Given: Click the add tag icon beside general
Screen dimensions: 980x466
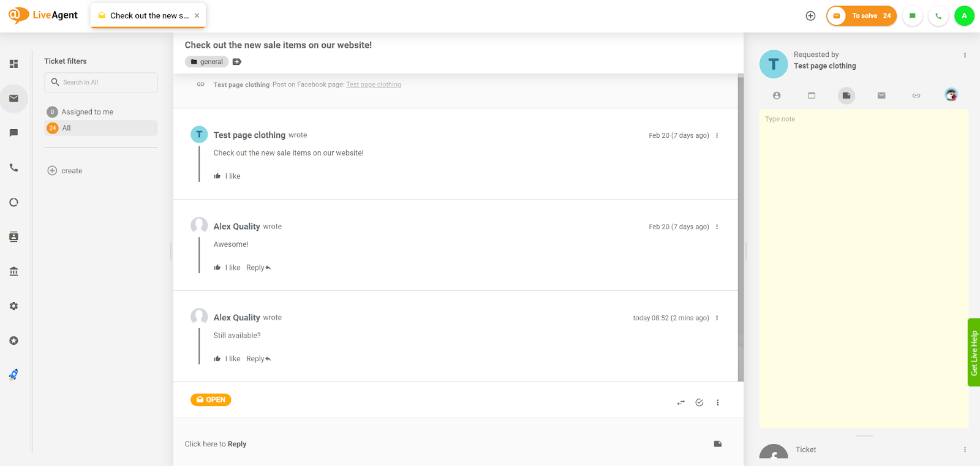Looking at the screenshot, I should point(237,62).
